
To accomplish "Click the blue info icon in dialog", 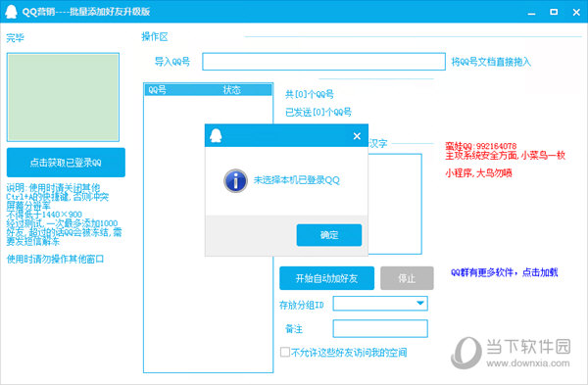I will 235,180.
